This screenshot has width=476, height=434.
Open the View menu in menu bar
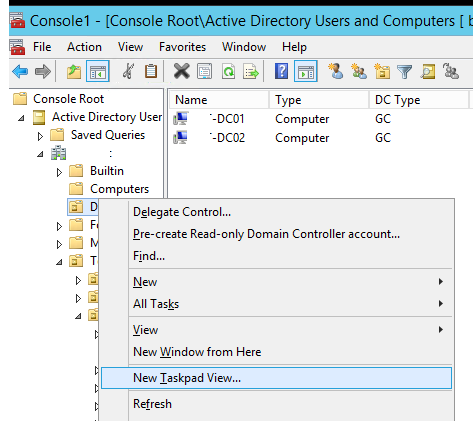tap(130, 47)
